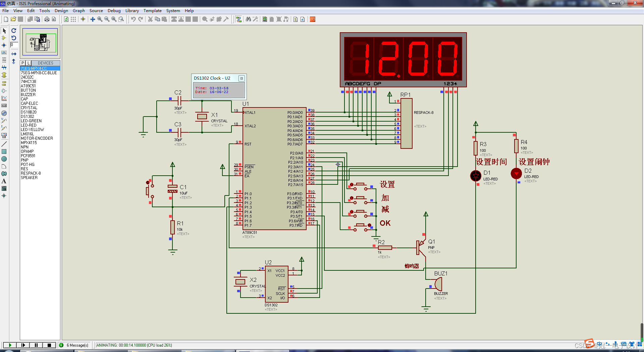Open the Debug menu
644x352 pixels.
(114, 11)
